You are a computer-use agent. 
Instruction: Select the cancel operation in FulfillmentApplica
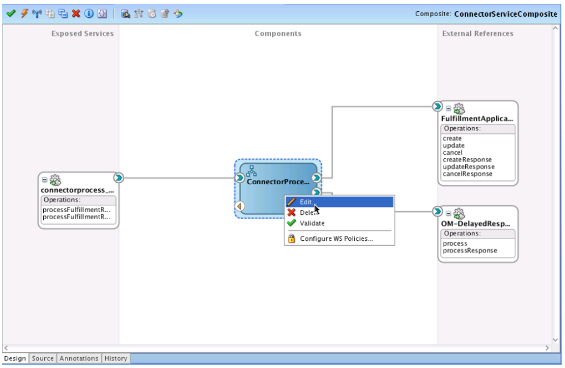tap(453, 152)
